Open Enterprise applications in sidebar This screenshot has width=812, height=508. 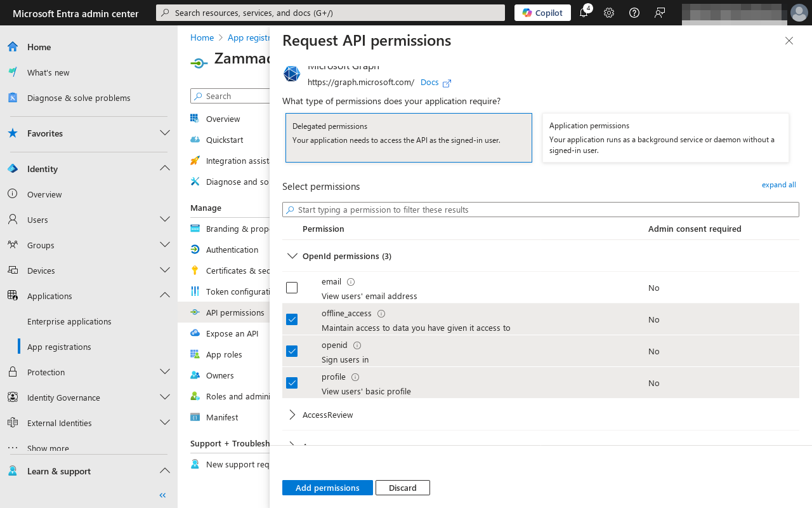click(x=69, y=321)
